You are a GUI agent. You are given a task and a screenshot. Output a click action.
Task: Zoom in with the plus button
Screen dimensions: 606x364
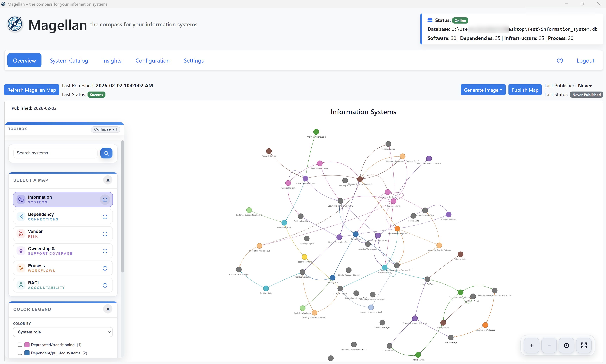tap(531, 346)
